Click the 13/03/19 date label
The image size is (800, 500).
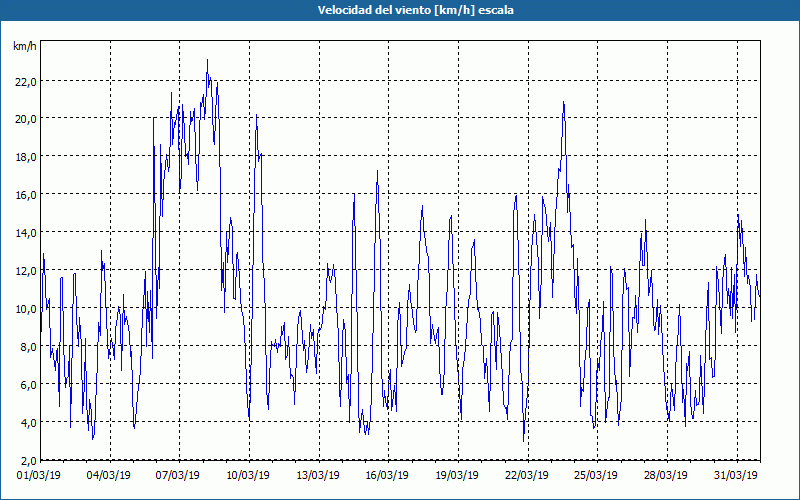[x=317, y=475]
